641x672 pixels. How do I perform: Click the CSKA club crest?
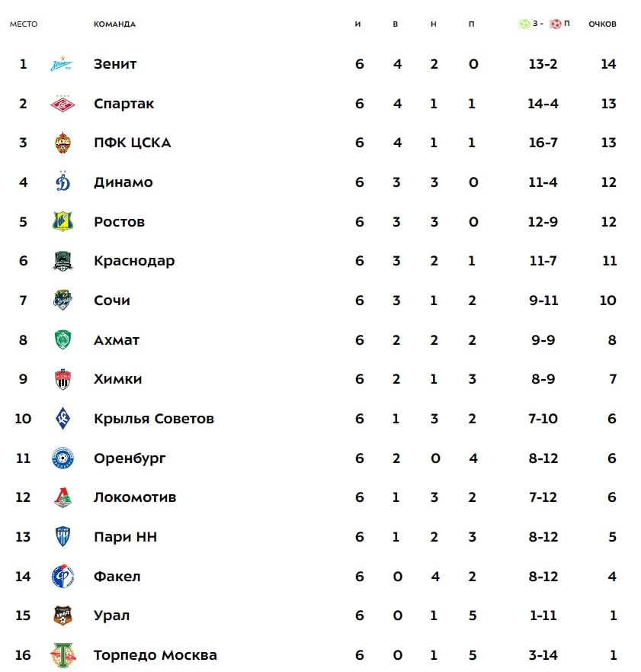[x=62, y=143]
